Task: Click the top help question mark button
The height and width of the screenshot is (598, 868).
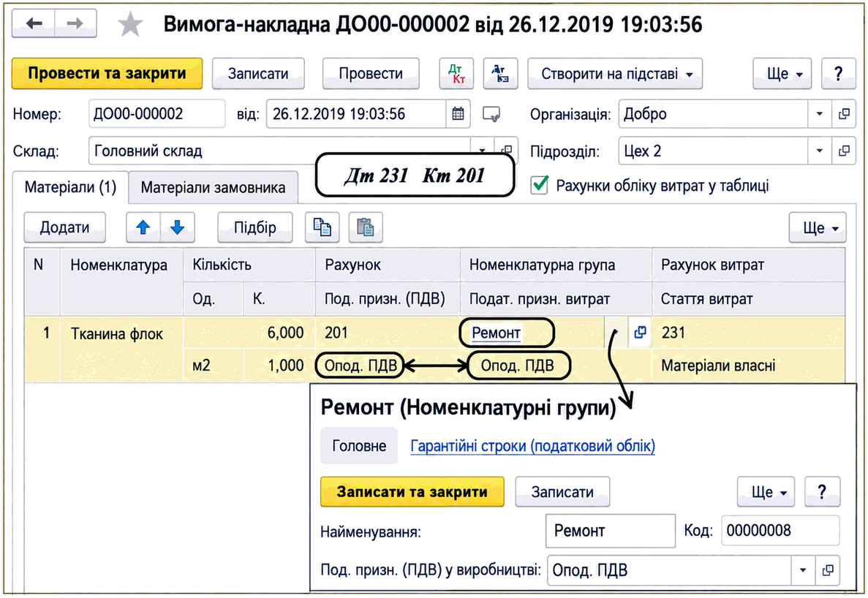Action: (838, 74)
